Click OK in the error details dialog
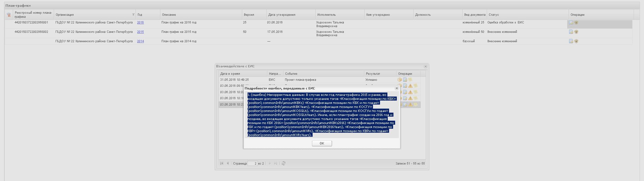 click(322, 143)
